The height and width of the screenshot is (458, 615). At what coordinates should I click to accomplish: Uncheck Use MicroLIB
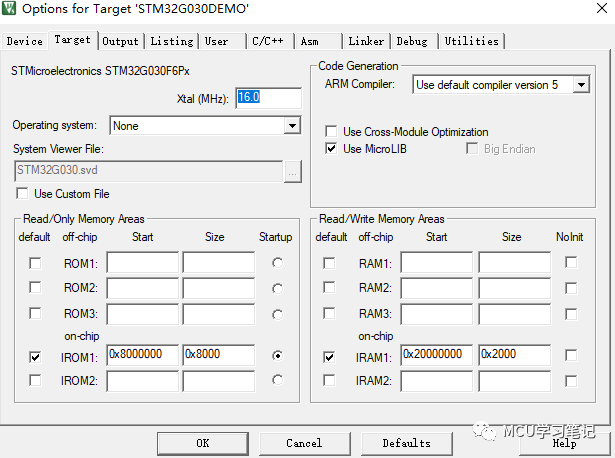tap(331, 149)
